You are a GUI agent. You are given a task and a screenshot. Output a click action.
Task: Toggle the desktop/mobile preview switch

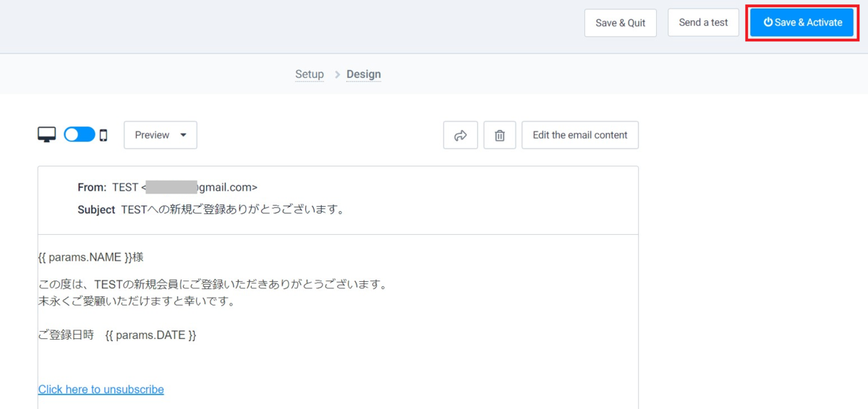80,134
